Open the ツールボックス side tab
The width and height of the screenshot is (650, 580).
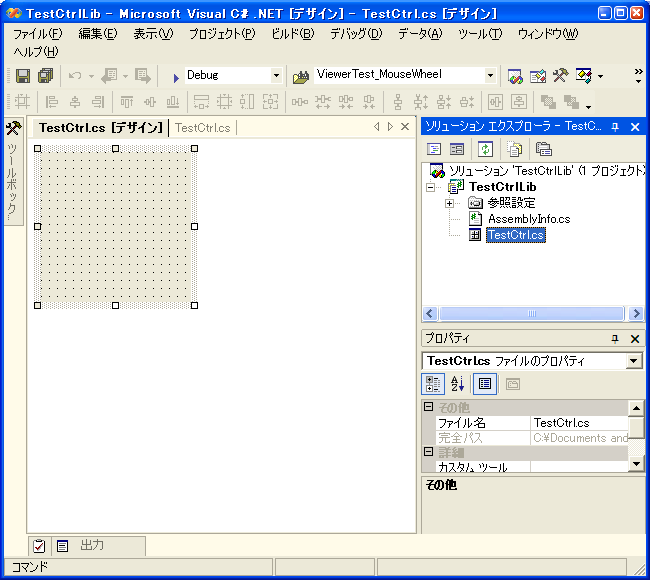click(x=13, y=172)
